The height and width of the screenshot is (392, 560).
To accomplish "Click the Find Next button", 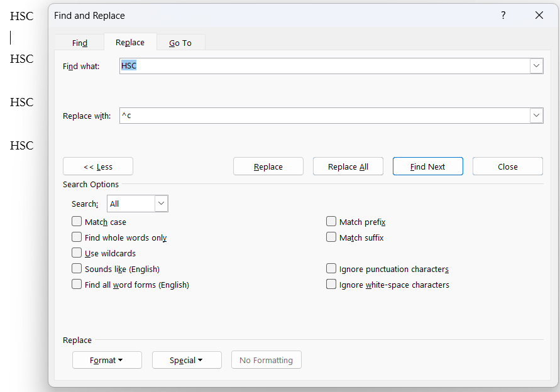I will [x=427, y=166].
